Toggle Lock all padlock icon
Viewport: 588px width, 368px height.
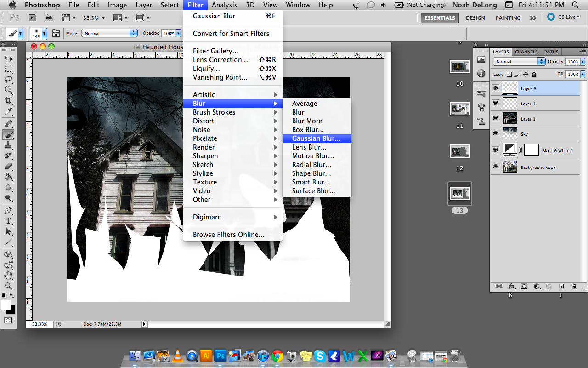(x=534, y=75)
